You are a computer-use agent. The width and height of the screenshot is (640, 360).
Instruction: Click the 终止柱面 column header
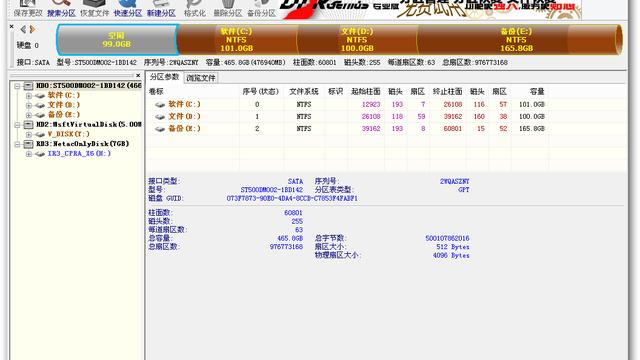(x=447, y=91)
